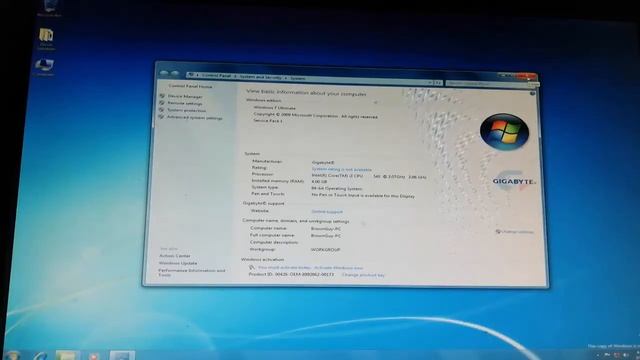
Task: Click the shield icon beside Device Manager
Action: click(162, 96)
